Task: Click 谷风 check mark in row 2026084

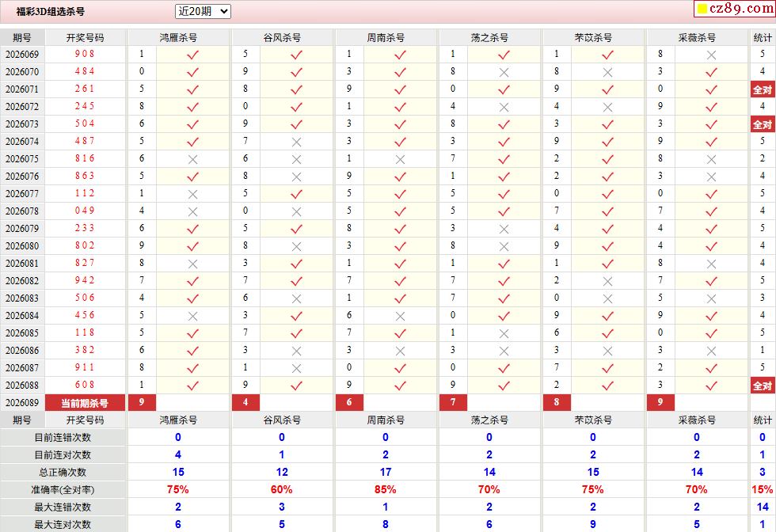Action: point(296,316)
